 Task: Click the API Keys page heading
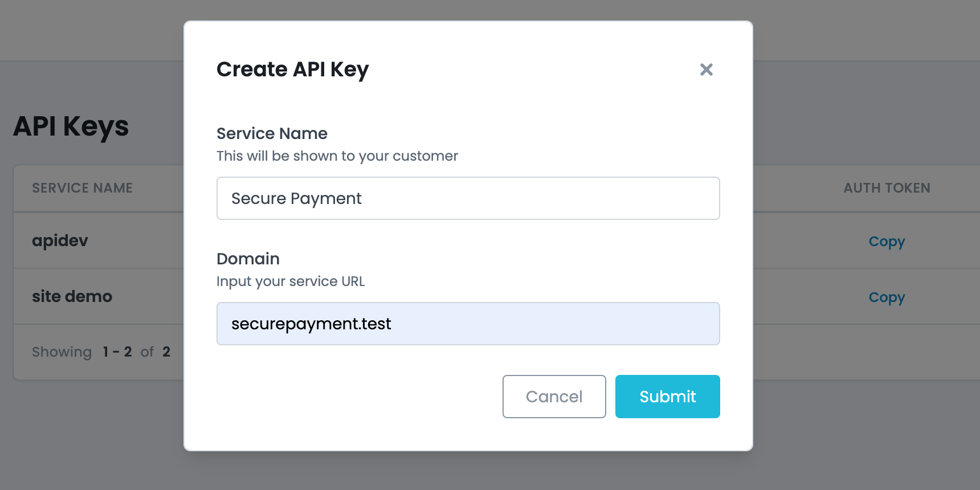[71, 126]
